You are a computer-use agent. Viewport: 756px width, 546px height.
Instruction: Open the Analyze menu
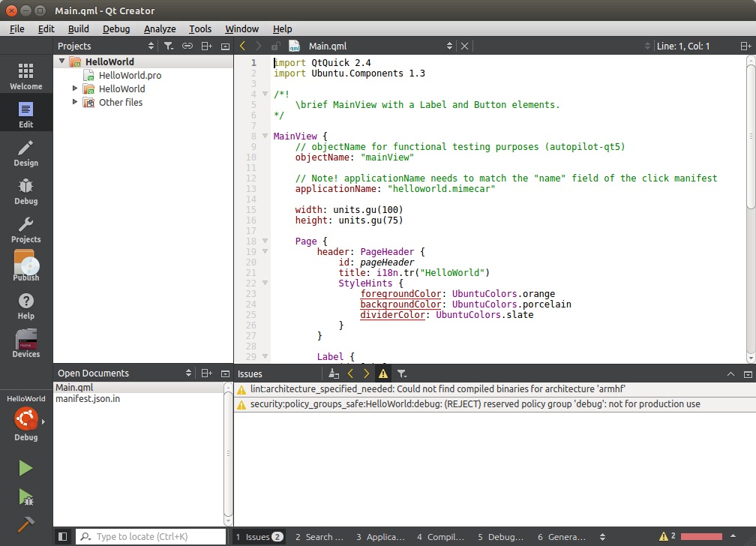(x=160, y=28)
